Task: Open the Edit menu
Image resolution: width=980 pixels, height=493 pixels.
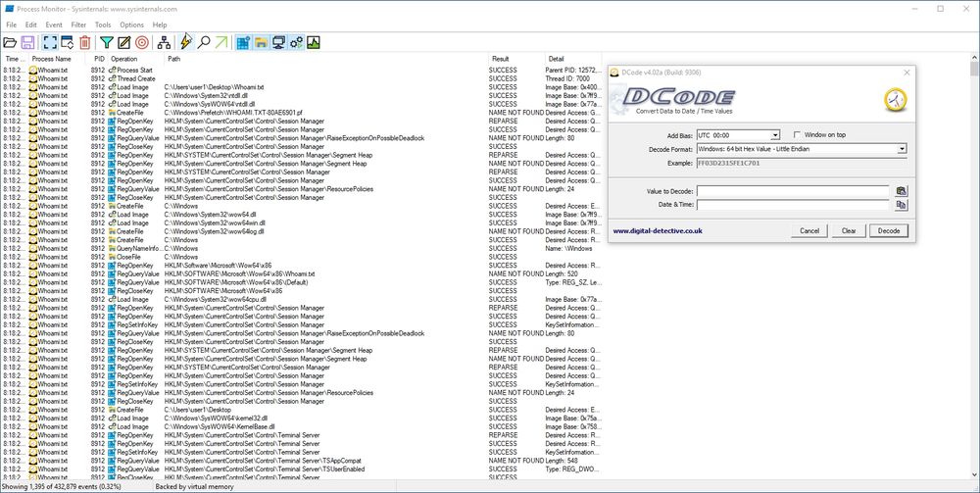Action: [x=30, y=25]
